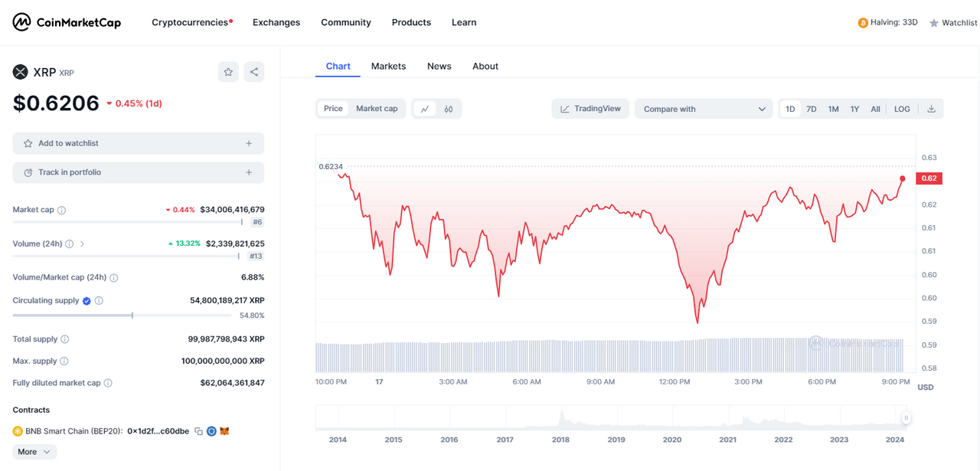The height and width of the screenshot is (471, 980).
Task: Click the historical range navigator chart
Action: click(610, 417)
